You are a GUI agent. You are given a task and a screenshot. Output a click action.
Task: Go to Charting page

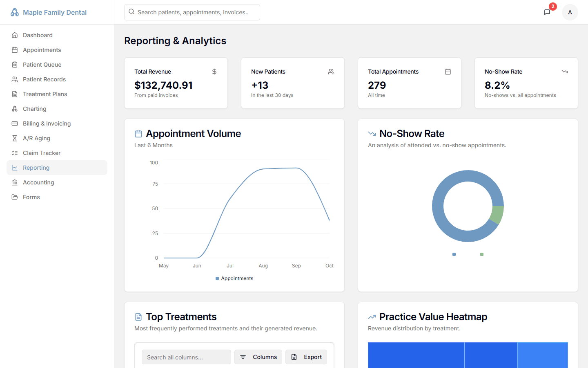point(57,109)
